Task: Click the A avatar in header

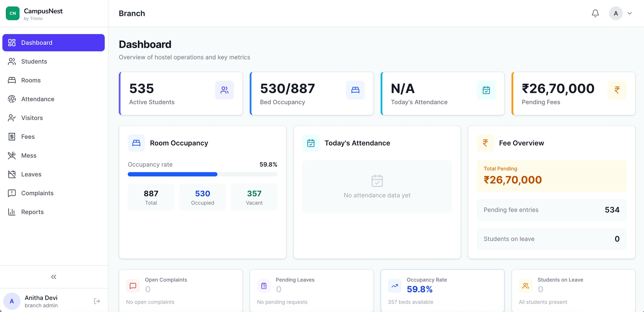Action: click(615, 13)
